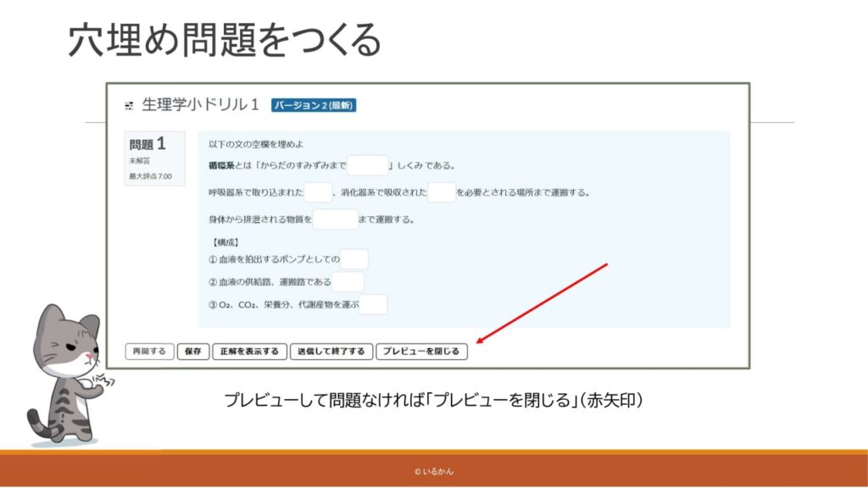Click the 問題1 info box
868x488 pixels.
tap(154, 159)
